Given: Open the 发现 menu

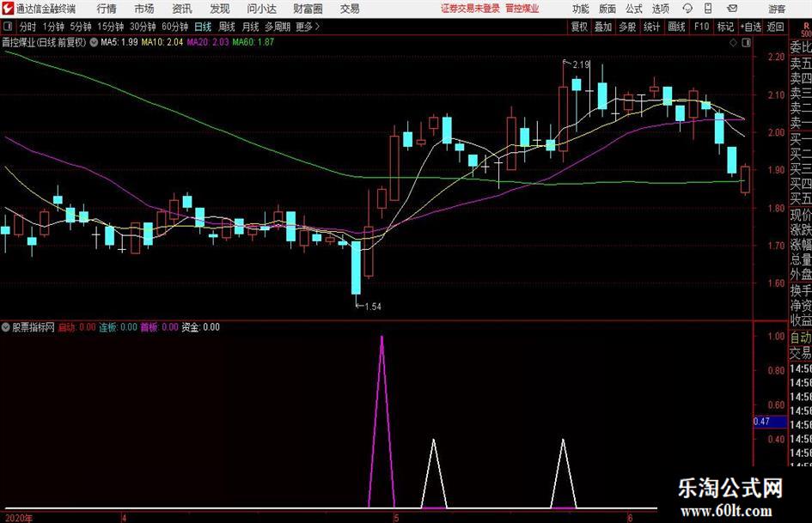Looking at the screenshot, I should point(220,9).
